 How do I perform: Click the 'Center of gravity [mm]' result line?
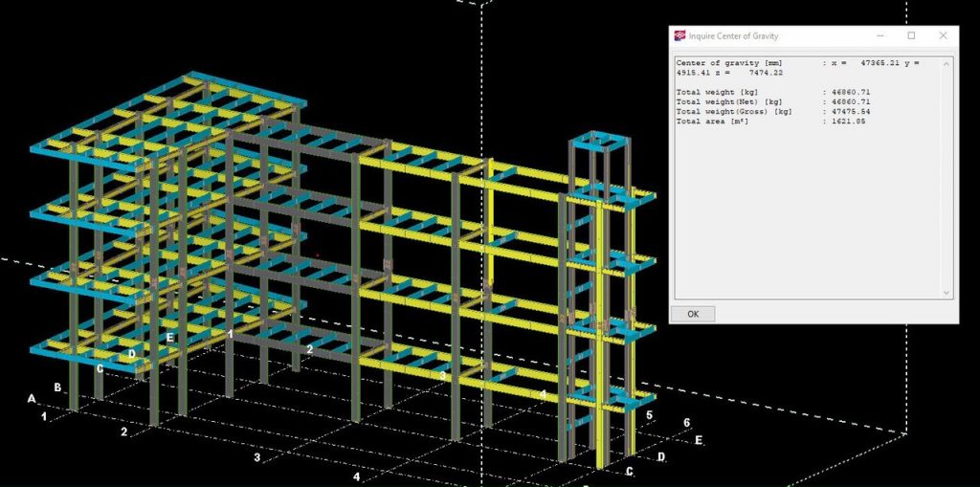[729, 63]
